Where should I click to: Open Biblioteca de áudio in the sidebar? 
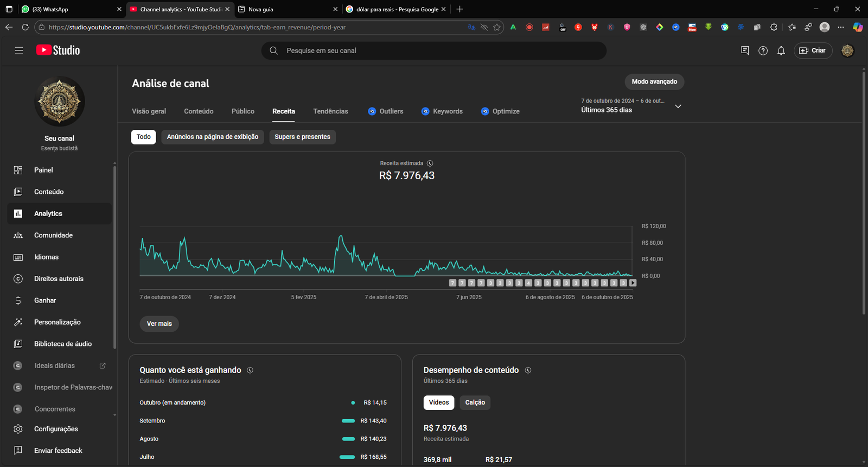point(62,344)
